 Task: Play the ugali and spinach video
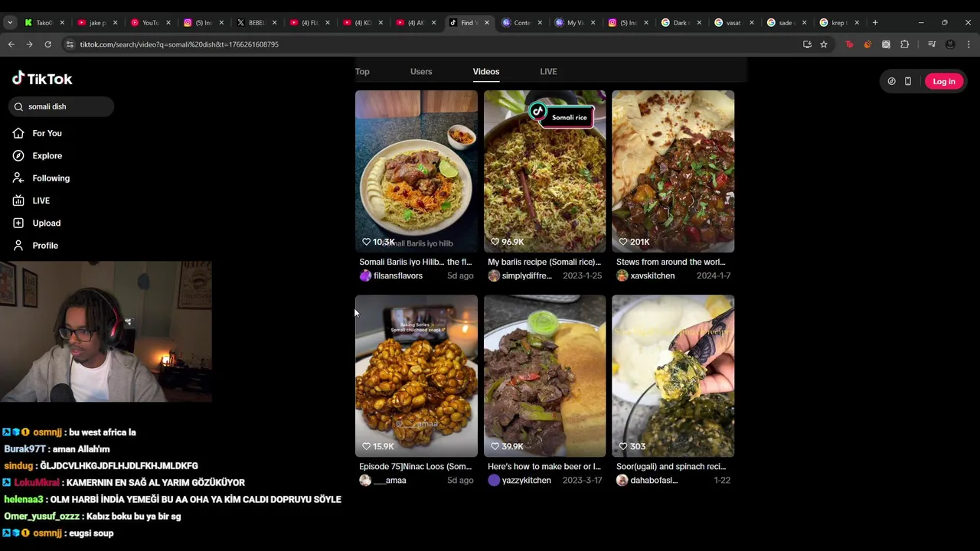pyautogui.click(x=673, y=376)
